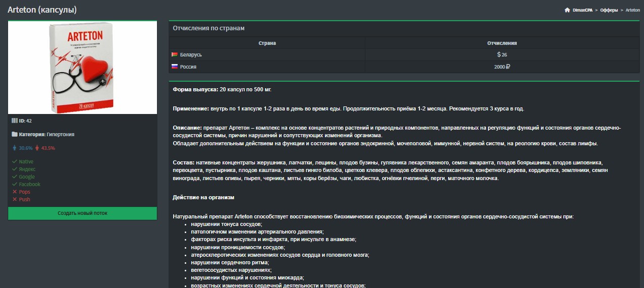Viewport: 644px width, 288px height.
Task: Click the bullet нарушении тонуса сосудов
Action: click(227, 224)
